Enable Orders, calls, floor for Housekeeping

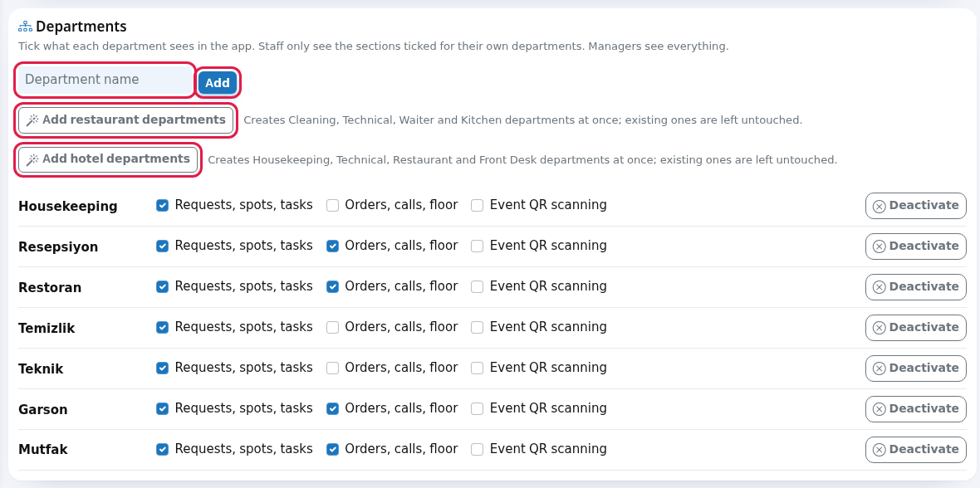coord(332,206)
